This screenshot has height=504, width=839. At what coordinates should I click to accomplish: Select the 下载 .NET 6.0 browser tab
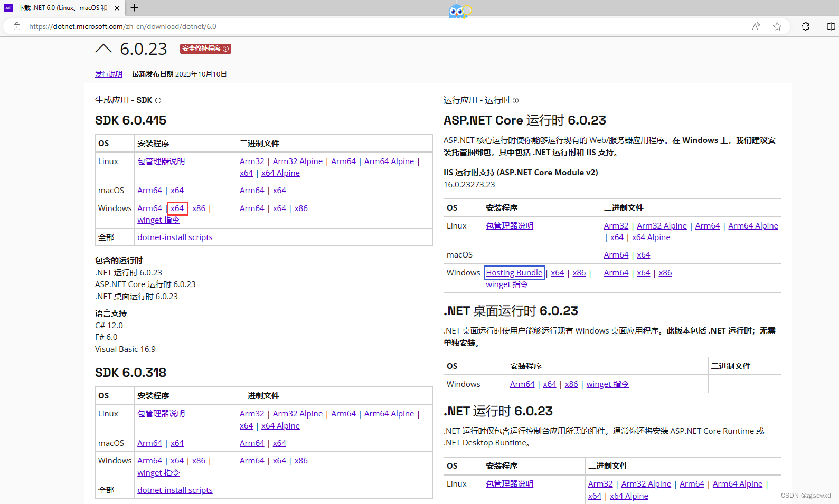(62, 8)
